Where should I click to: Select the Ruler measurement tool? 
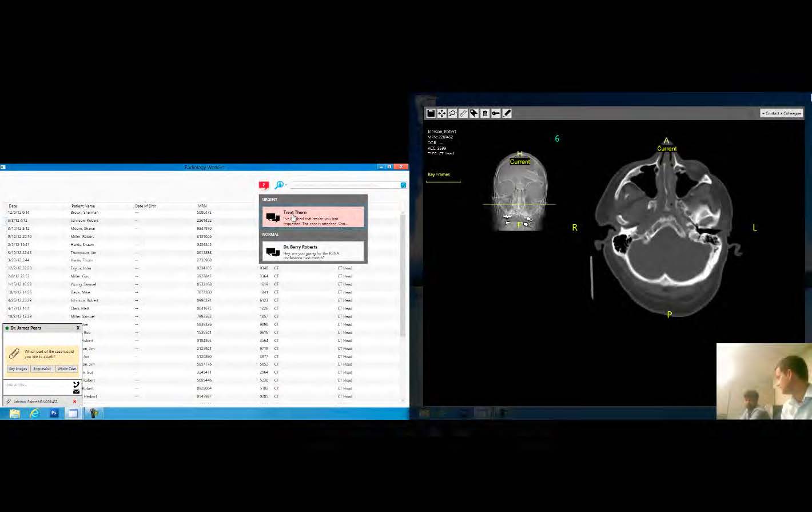[x=463, y=113]
